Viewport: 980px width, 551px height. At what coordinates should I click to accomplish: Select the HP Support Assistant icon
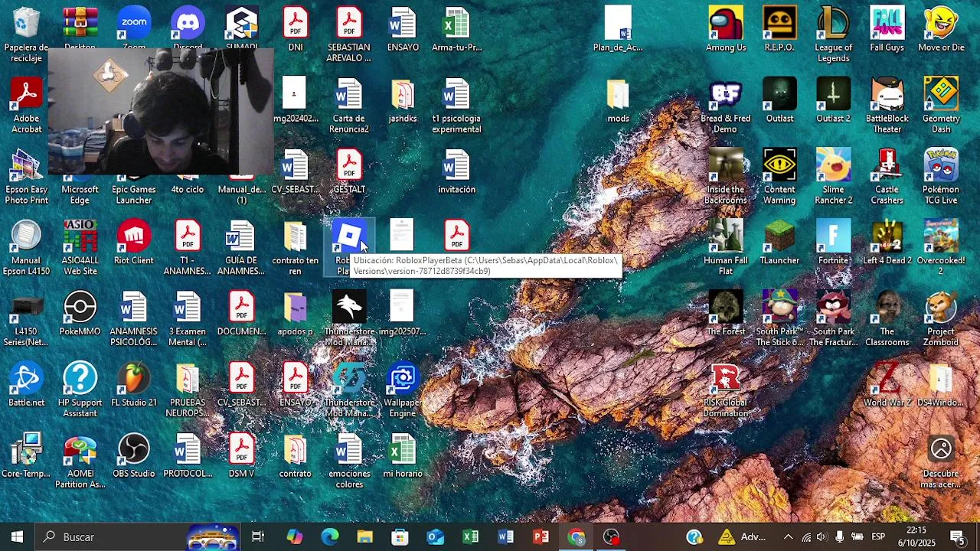point(80,390)
